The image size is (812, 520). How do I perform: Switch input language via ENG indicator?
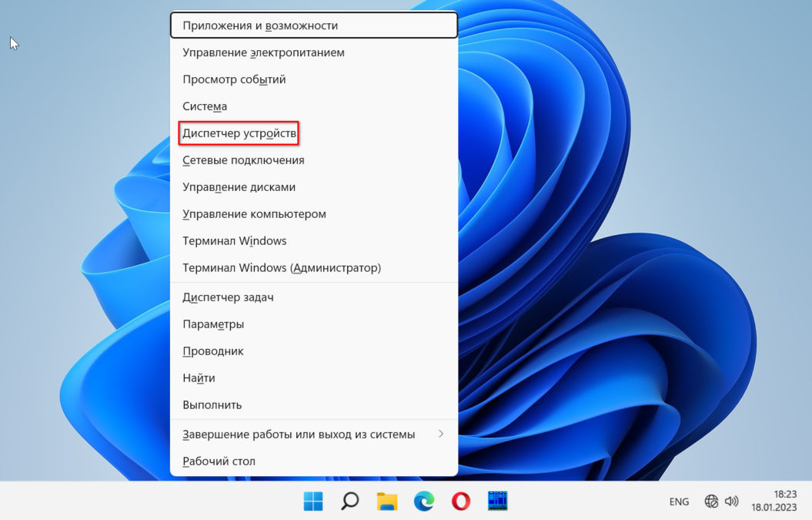679,502
